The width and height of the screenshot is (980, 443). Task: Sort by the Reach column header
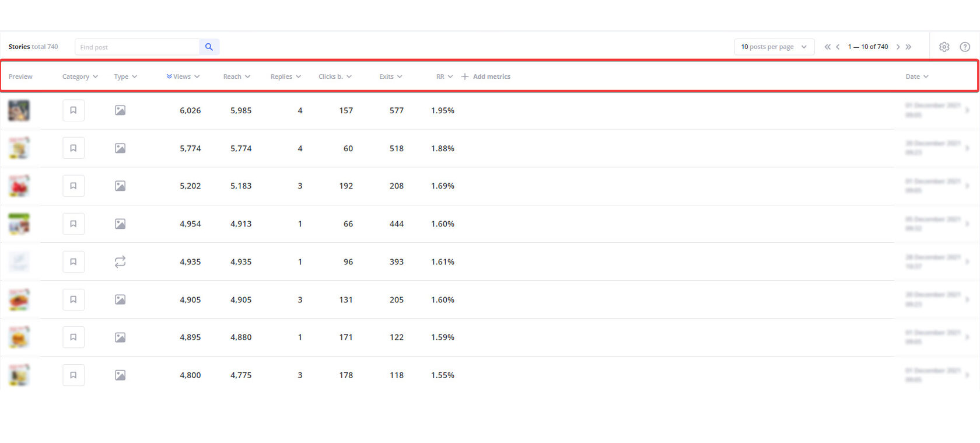[x=236, y=76]
